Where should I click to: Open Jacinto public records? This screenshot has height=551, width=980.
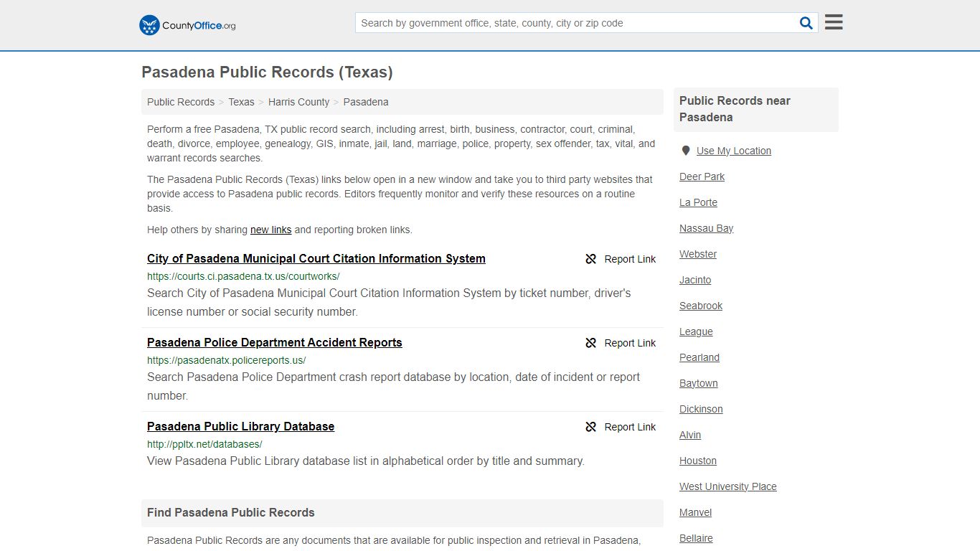(x=695, y=280)
